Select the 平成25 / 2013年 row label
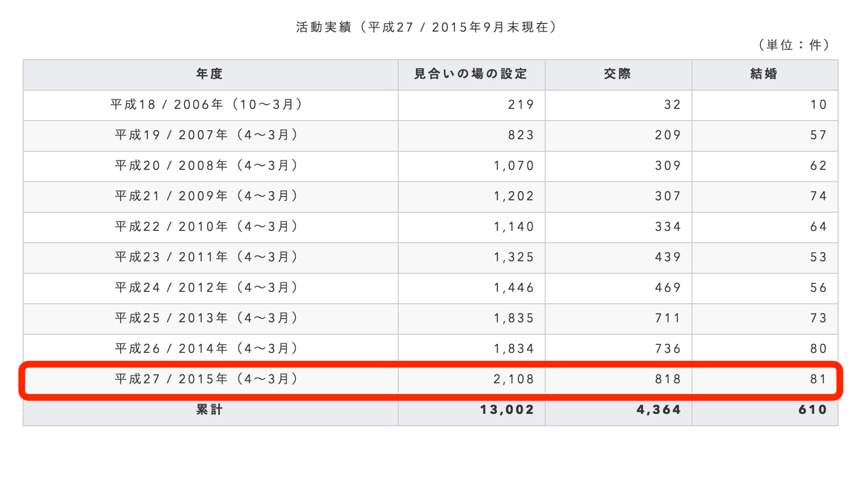This screenshot has width=868, height=488. point(207,318)
